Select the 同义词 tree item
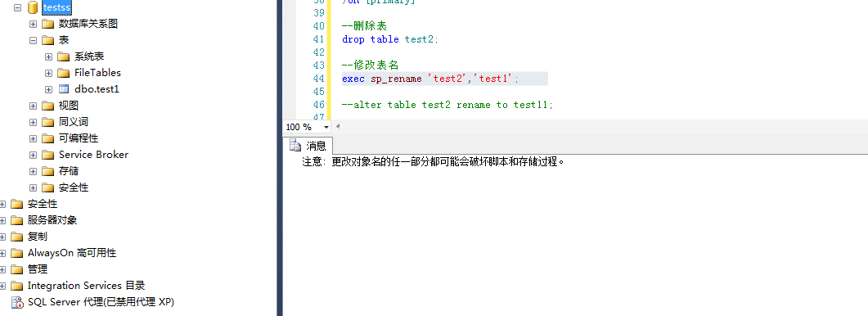 [73, 122]
